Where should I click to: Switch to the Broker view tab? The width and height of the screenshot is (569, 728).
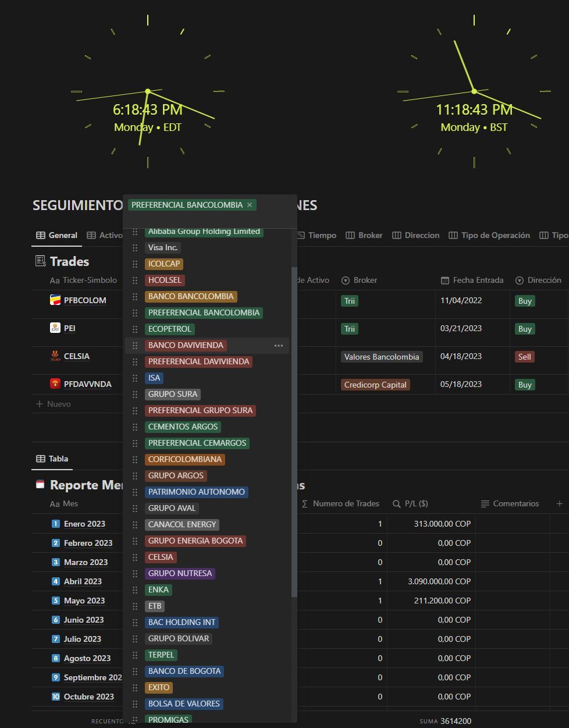click(364, 235)
